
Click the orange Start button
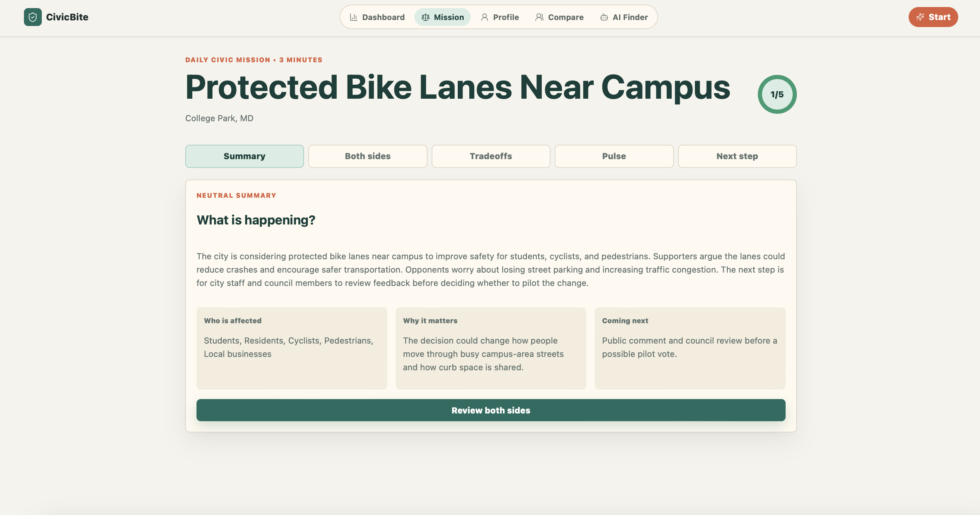click(933, 17)
